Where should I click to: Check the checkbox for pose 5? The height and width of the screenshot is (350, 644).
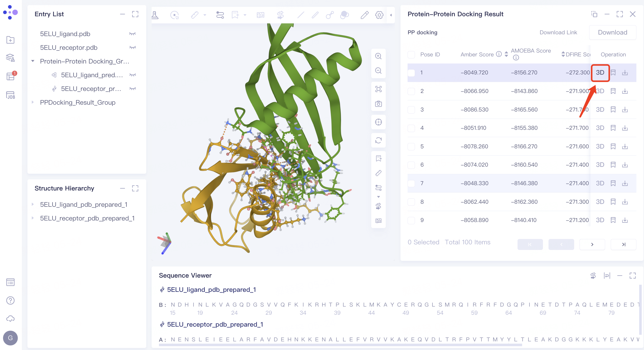(x=411, y=146)
